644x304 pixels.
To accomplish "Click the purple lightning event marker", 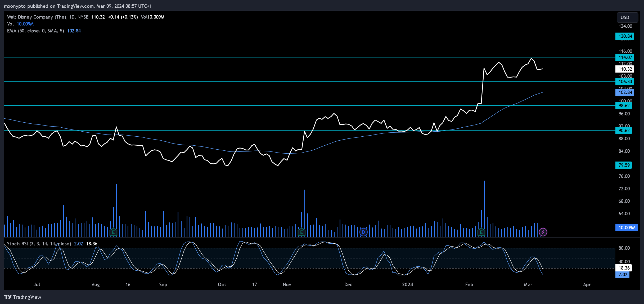I will (543, 232).
